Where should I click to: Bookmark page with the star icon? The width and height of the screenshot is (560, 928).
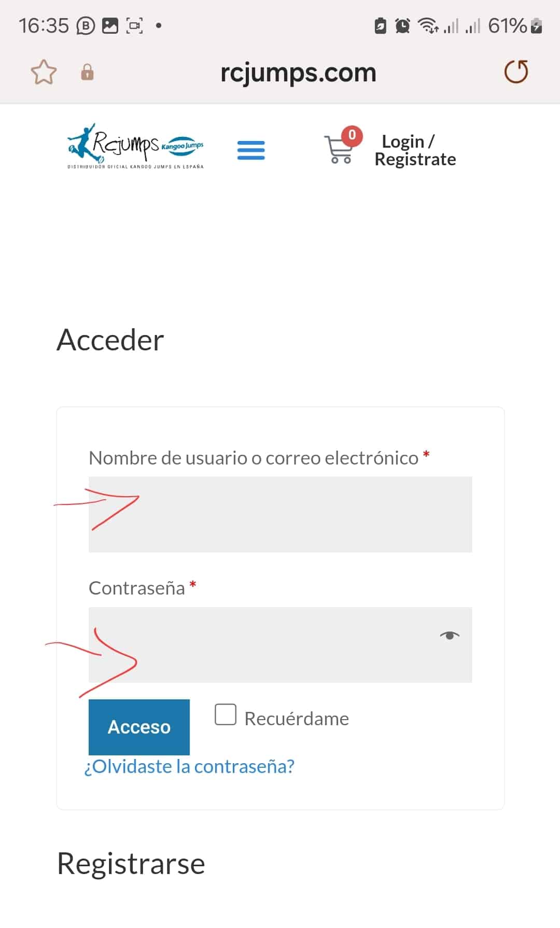(44, 72)
